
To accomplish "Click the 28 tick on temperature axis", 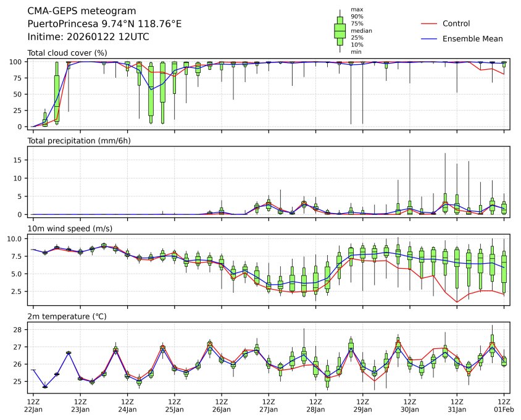I will [x=20, y=330].
